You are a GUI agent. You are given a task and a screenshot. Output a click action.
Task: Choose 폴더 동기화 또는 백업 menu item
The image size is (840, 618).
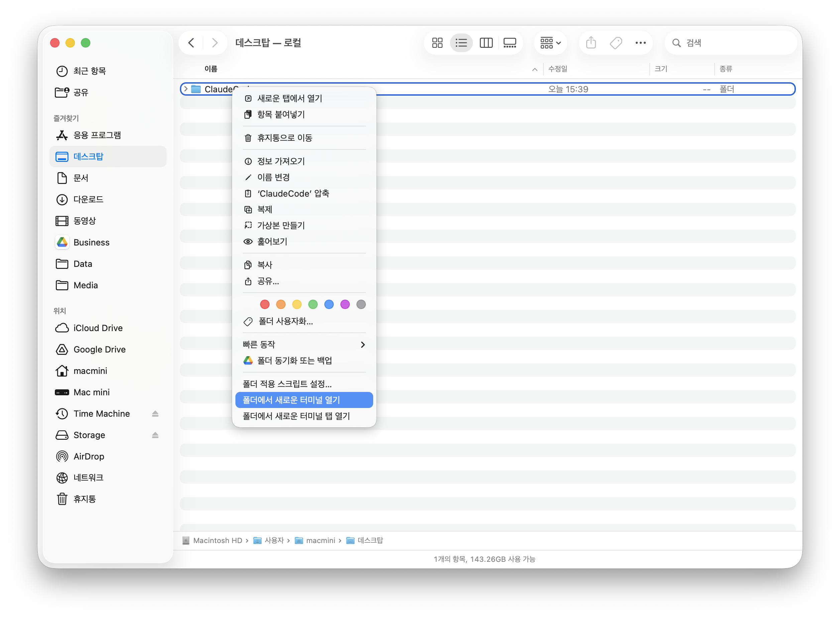304,360
